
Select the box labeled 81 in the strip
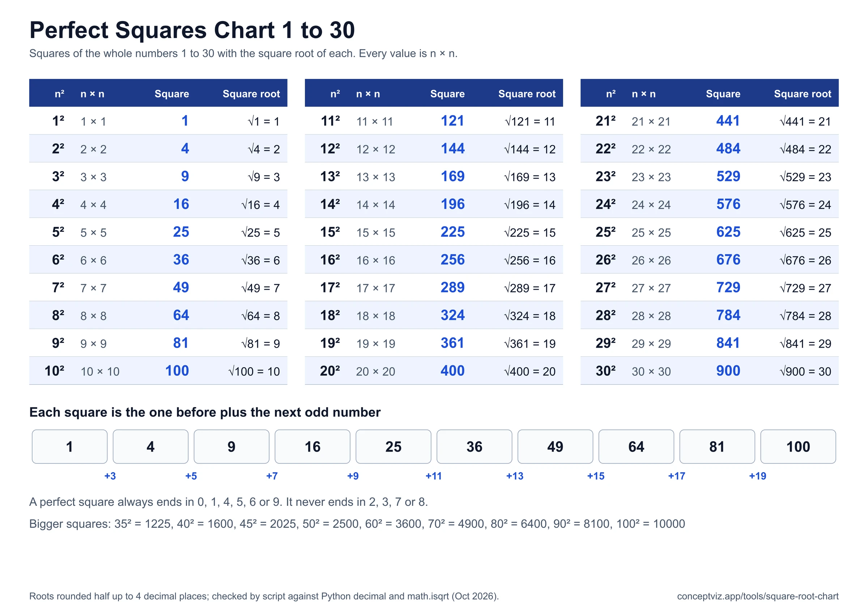(717, 447)
